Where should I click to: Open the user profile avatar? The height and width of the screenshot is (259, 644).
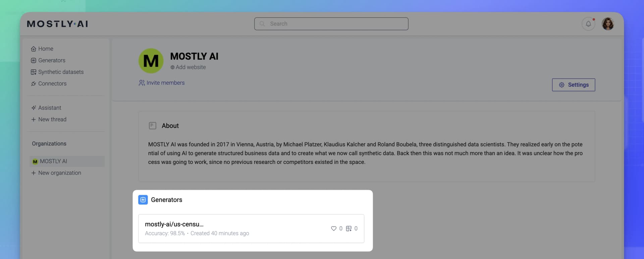(608, 24)
